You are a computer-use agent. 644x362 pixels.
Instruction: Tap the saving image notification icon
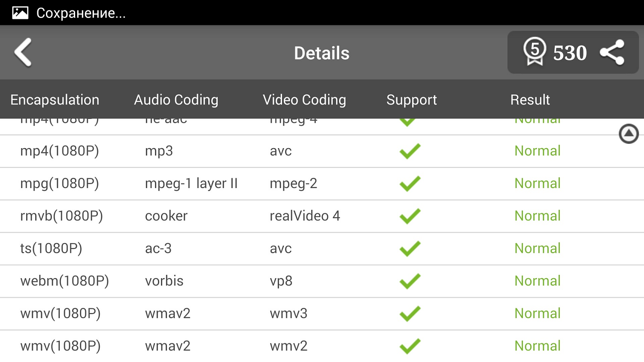[20, 13]
